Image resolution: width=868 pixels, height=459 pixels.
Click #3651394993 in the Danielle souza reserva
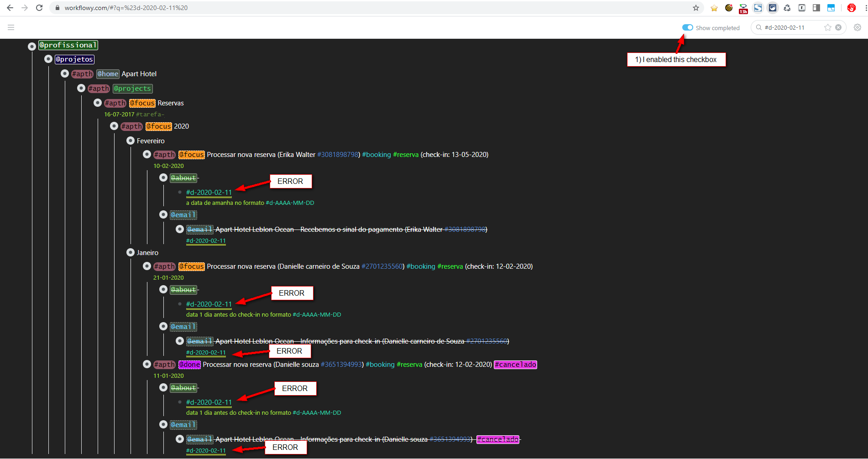coord(341,365)
